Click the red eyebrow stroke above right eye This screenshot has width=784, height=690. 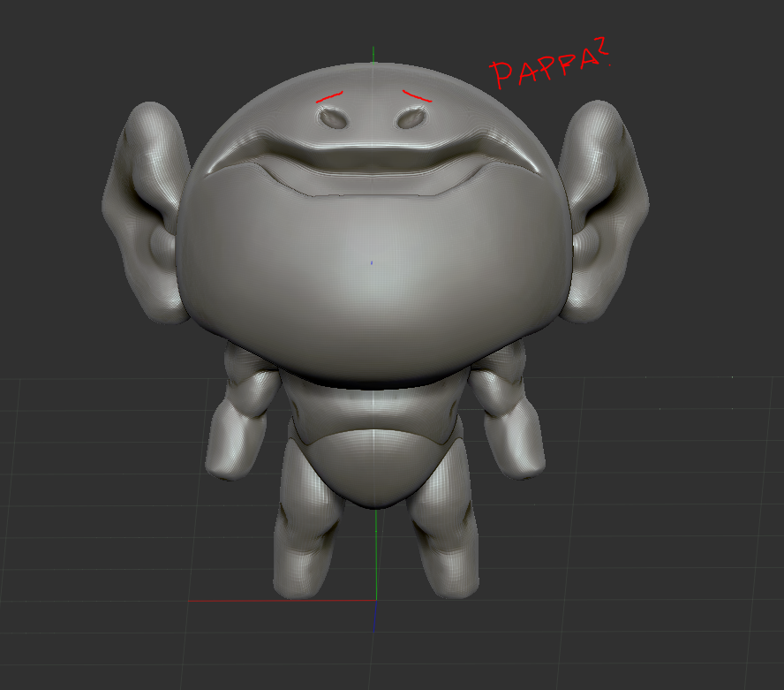point(416,95)
